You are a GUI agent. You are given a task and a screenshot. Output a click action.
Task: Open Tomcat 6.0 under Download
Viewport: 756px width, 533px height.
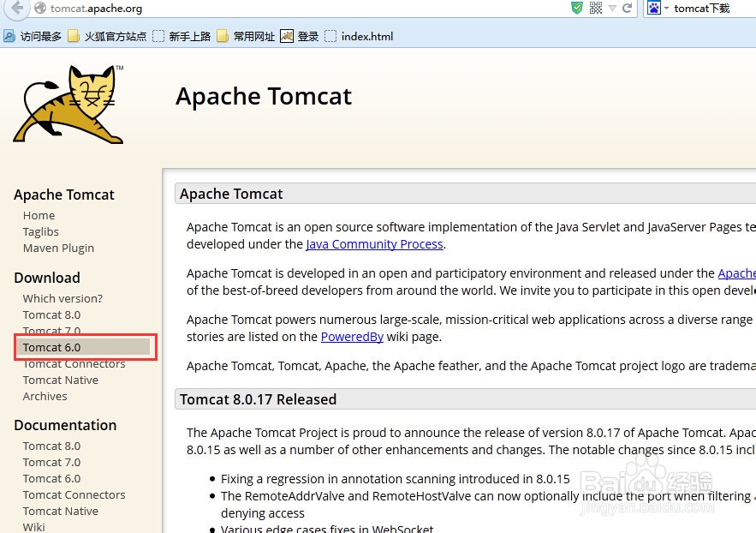(x=51, y=347)
